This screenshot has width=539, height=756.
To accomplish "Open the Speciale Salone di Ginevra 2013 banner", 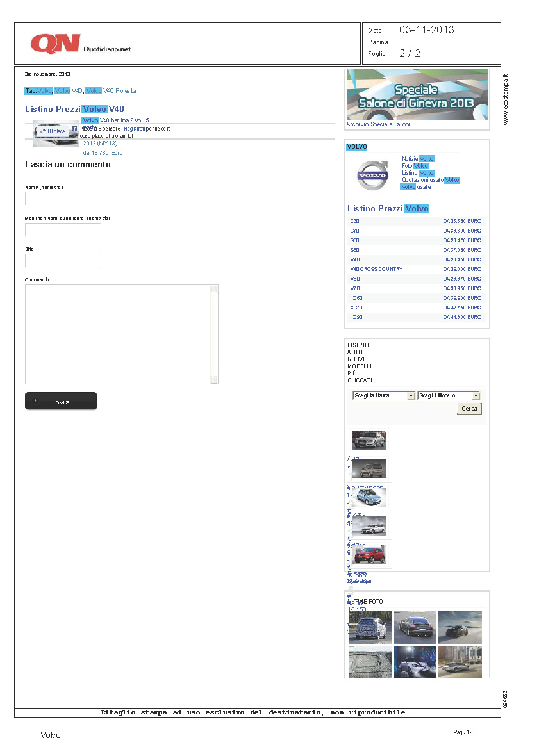I will coord(417,95).
